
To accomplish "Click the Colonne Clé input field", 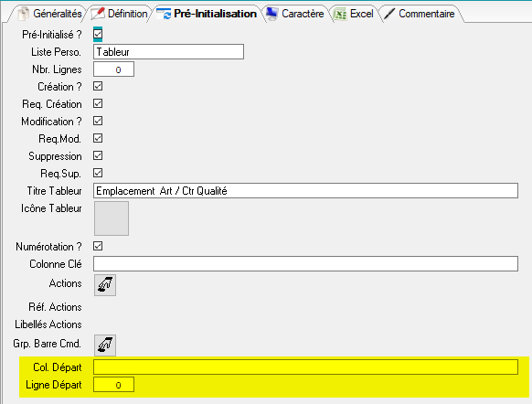I will [x=305, y=263].
